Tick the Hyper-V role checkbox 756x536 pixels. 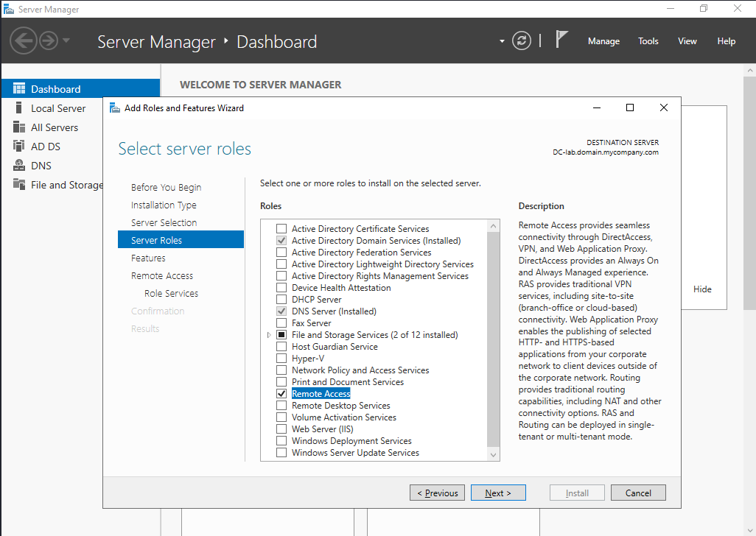pos(281,359)
